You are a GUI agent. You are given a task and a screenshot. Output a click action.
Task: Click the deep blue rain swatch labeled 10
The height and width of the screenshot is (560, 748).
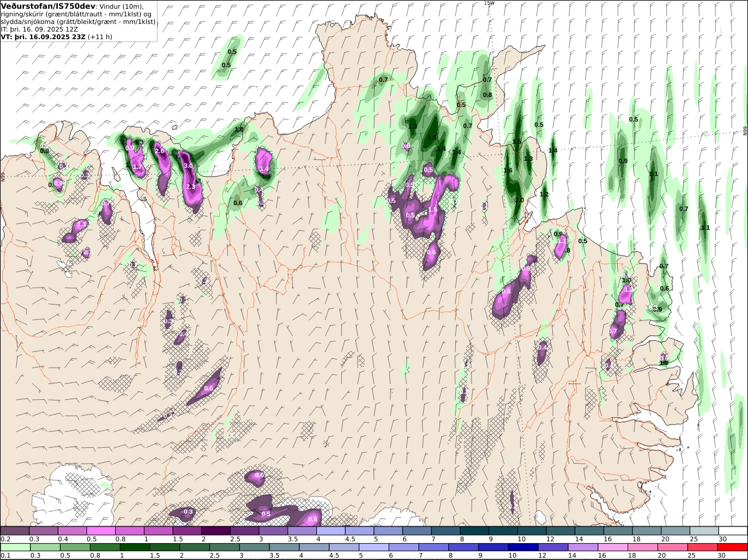522,547
